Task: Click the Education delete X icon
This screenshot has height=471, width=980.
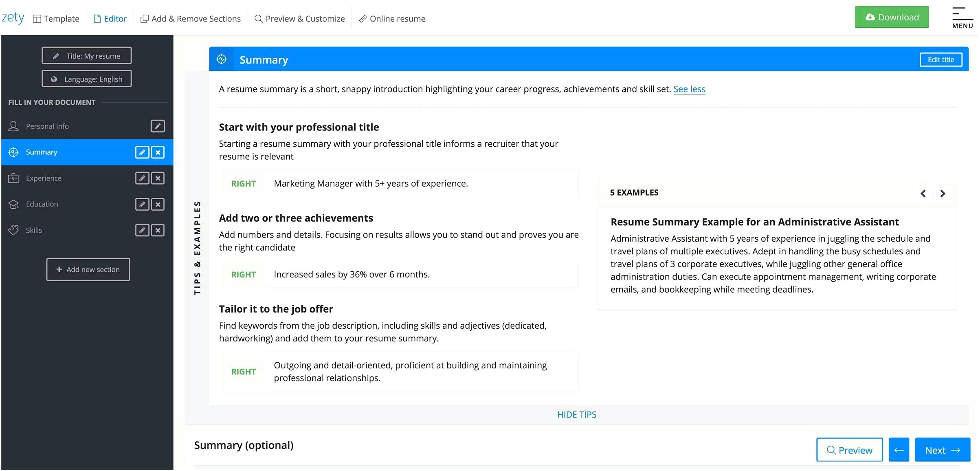Action: [x=159, y=203]
